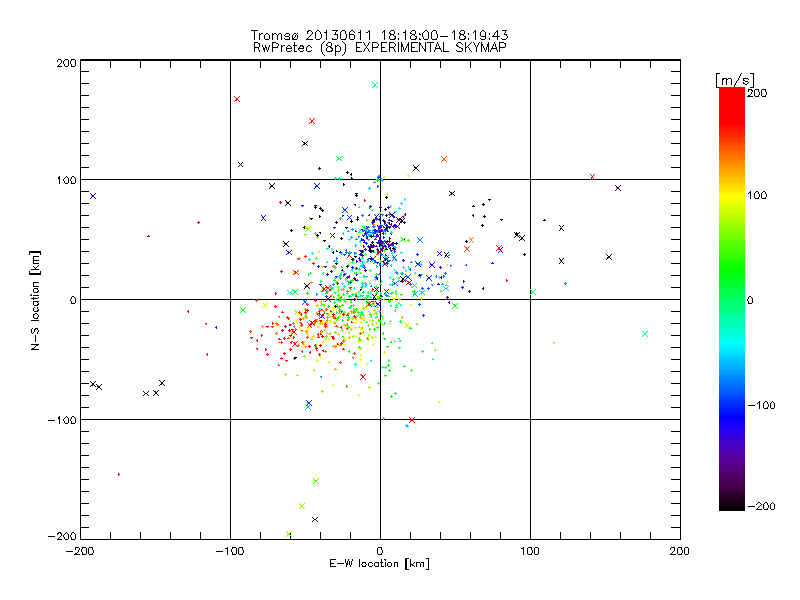Image resolution: width=800 pixels, height=600 pixels.
Task: Click the x-axis tick label '-200'
Action: coord(80,551)
